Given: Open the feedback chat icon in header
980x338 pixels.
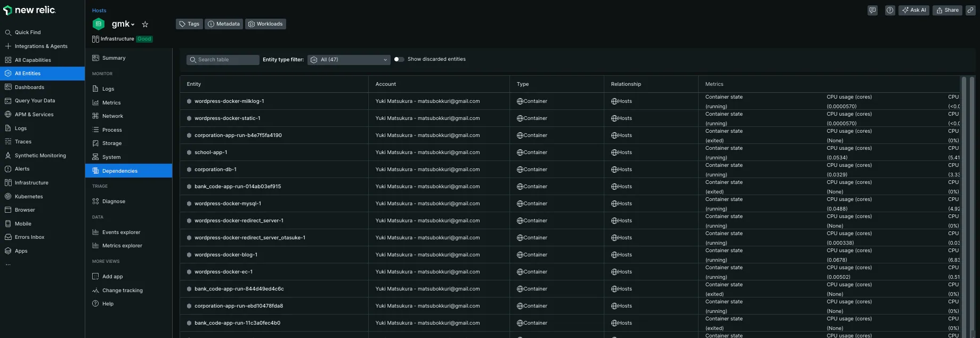Looking at the screenshot, I should (872, 10).
